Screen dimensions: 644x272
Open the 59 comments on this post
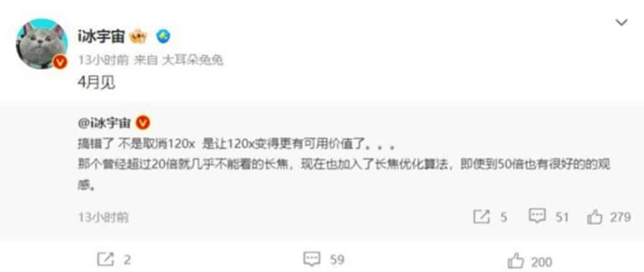pos(323,259)
